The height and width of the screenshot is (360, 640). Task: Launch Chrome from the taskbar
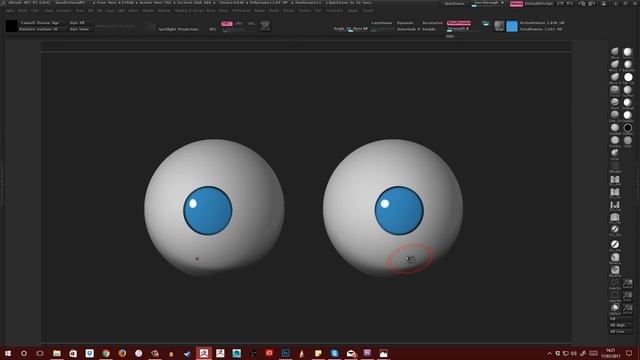pos(106,353)
